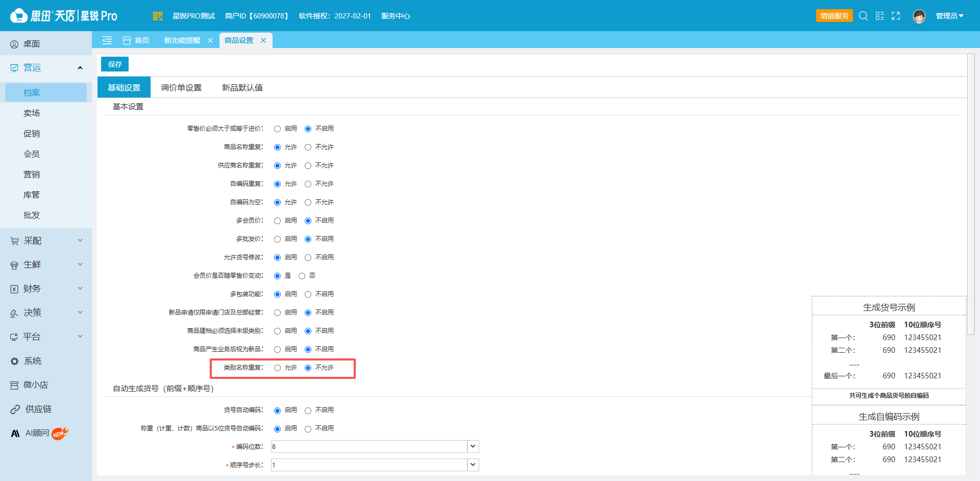Switch to 新功能提醒 tab

point(182,40)
